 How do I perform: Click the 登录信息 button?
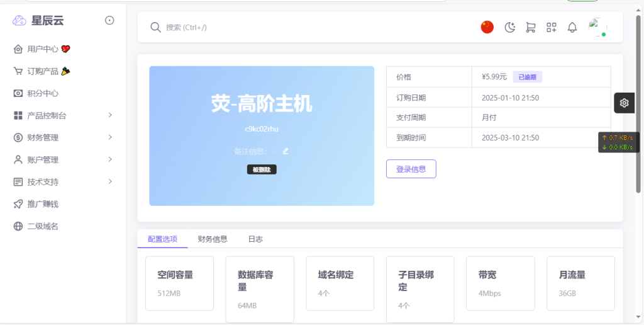[x=411, y=169]
